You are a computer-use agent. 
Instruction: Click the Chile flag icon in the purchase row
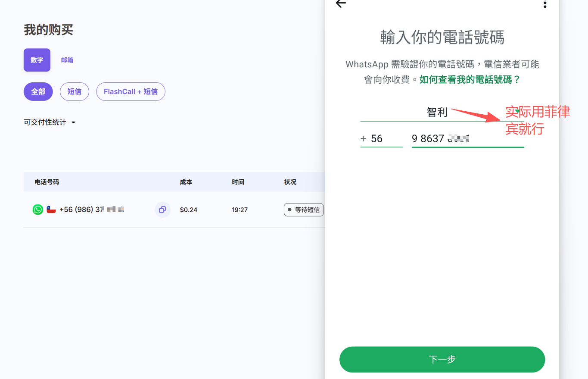(51, 210)
